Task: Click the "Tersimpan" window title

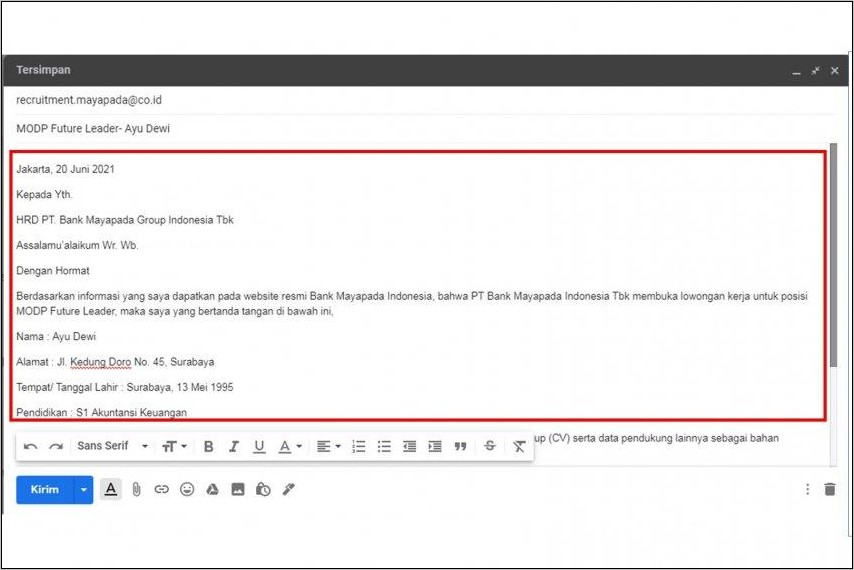Action: tap(43, 70)
